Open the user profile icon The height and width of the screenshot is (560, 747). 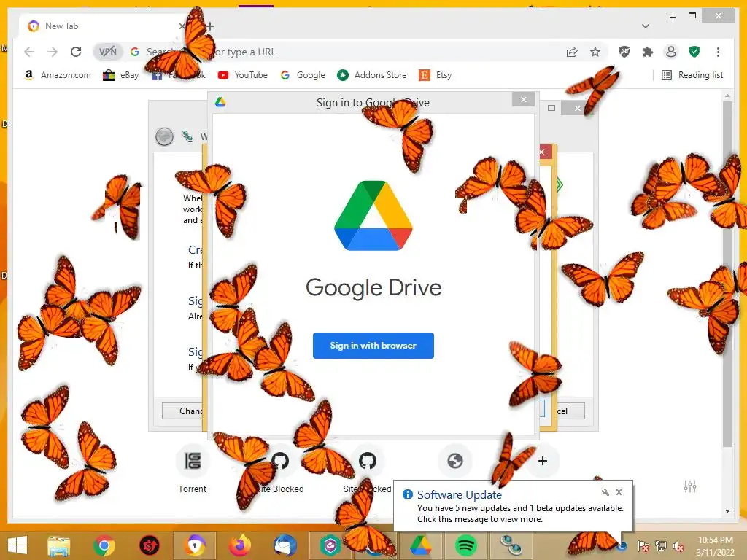click(x=671, y=52)
